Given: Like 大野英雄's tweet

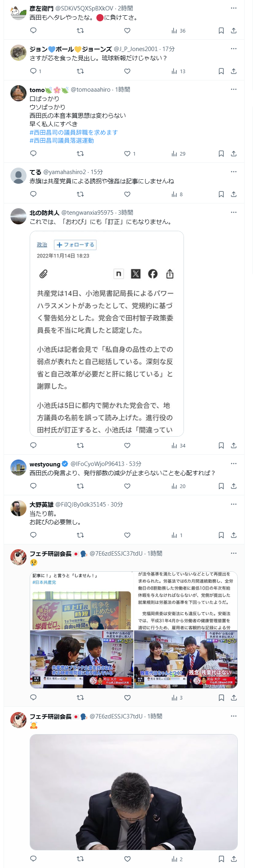Looking at the screenshot, I should coord(127,535).
